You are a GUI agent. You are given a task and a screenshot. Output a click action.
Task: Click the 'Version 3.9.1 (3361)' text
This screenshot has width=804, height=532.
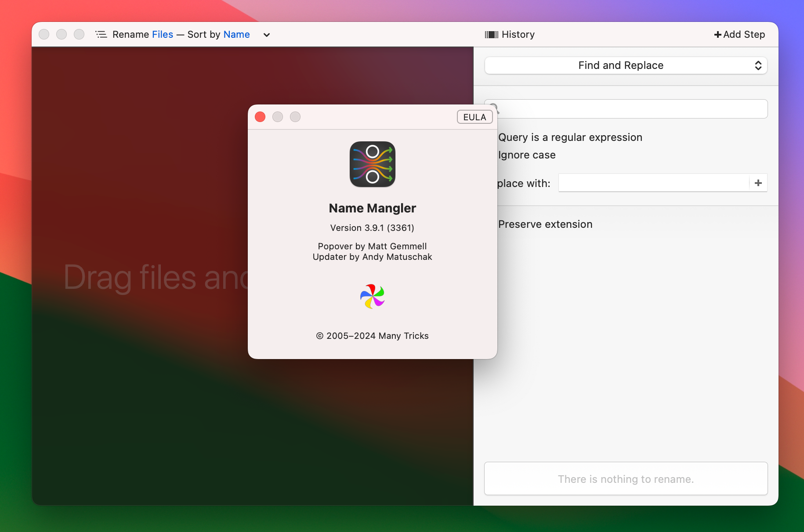point(372,228)
